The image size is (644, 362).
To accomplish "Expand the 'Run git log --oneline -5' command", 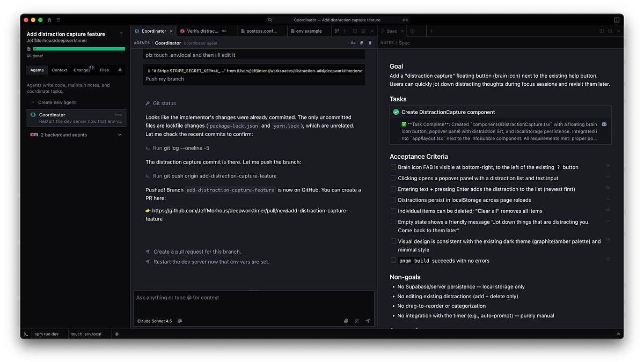I will click(177, 148).
